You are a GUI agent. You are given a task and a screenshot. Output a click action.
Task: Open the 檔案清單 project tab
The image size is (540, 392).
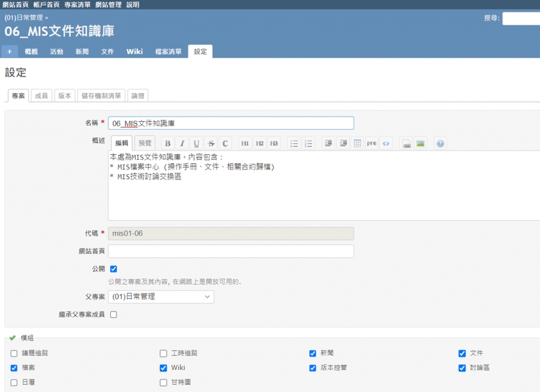(x=168, y=52)
